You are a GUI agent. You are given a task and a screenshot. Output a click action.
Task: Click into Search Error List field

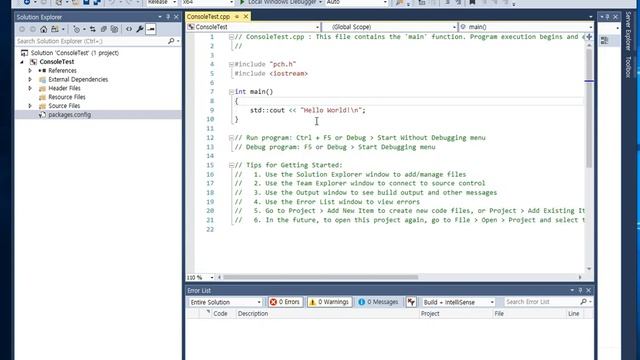[541, 302]
